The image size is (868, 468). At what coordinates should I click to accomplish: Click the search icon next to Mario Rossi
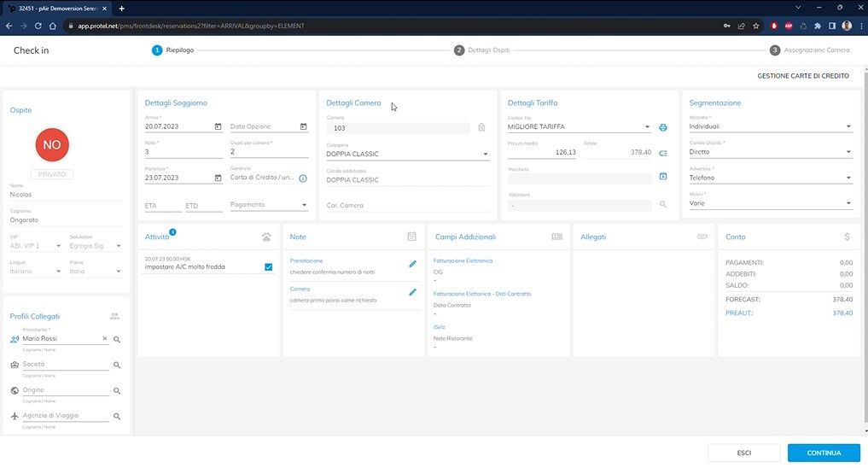tap(117, 339)
